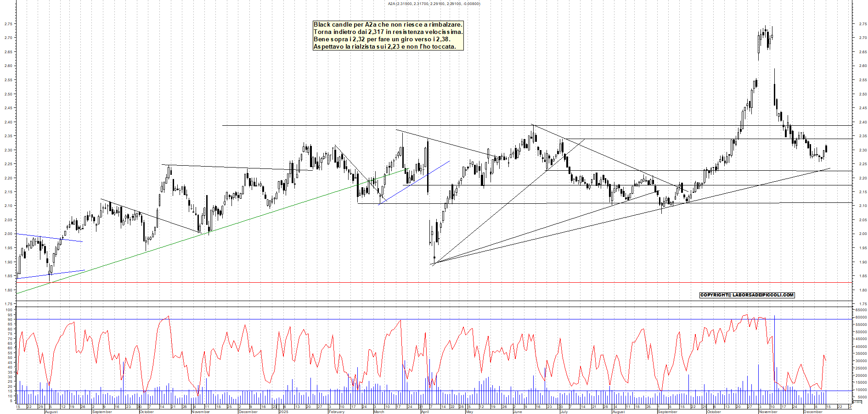Click the 2025 year label on time axis
Screen dimensions: 868x414
(x=283, y=412)
